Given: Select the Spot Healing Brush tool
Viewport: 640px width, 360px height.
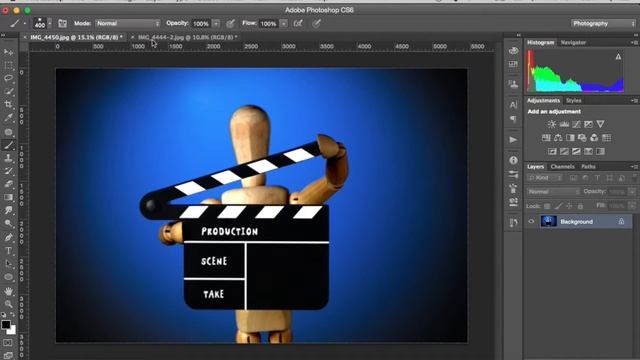Looking at the screenshot, I should (8, 132).
